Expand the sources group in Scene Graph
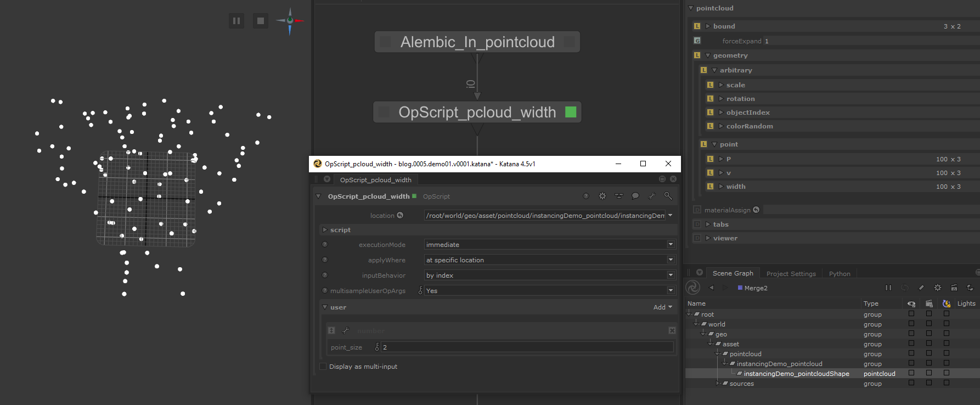This screenshot has width=980, height=405. coord(718,383)
